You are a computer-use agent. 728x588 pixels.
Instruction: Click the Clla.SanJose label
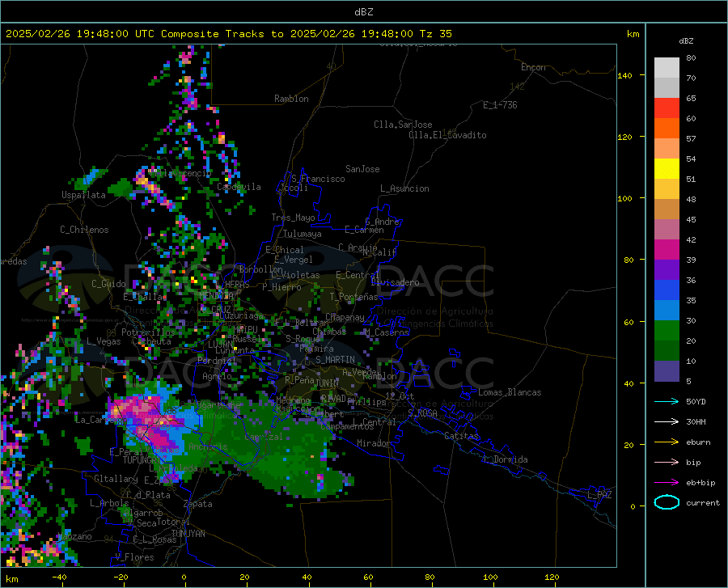tap(403, 125)
